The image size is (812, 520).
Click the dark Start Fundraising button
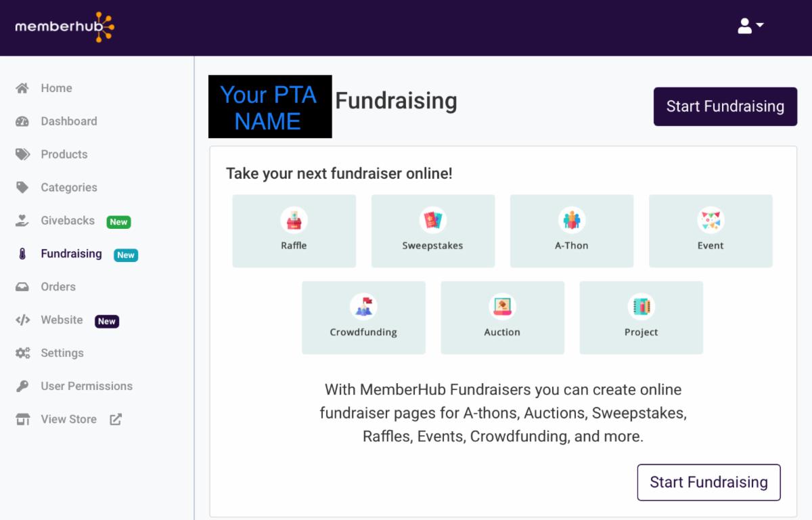click(725, 106)
